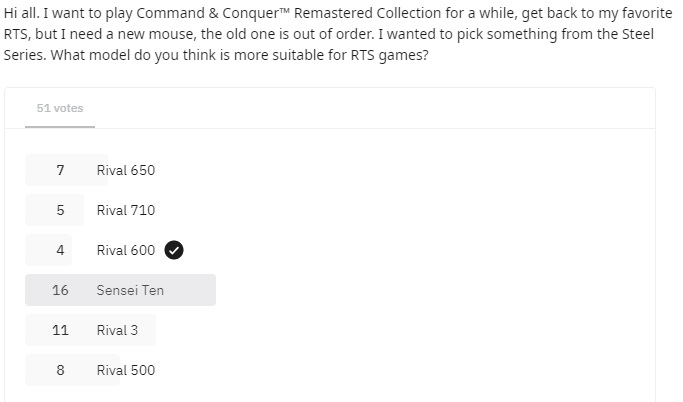Open the 51 votes tab
The width and height of the screenshot is (683, 402).
pos(60,108)
